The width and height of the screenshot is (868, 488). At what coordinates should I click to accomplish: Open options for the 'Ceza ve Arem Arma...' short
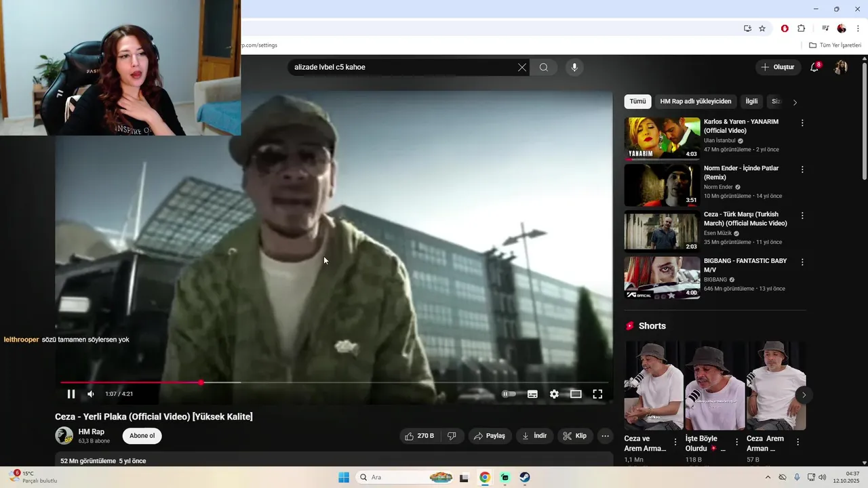(675, 442)
